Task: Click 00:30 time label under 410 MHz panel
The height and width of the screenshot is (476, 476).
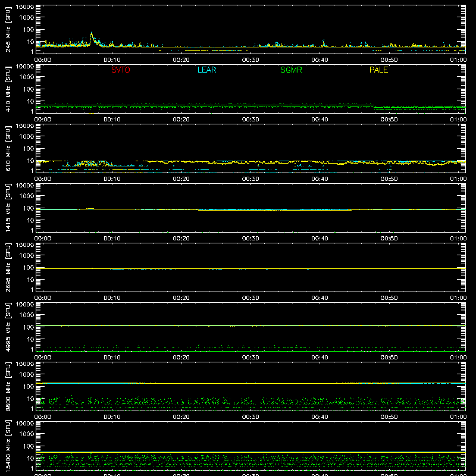Action: tap(250, 120)
